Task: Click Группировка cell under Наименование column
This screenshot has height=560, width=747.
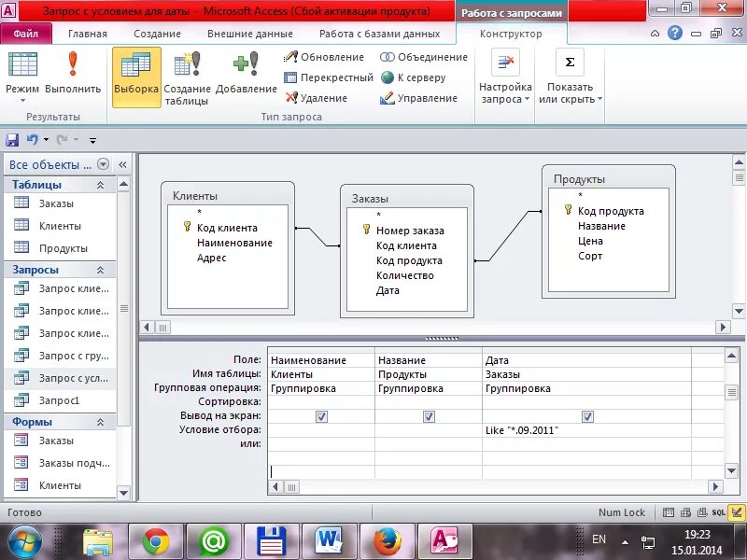Action: coord(321,388)
